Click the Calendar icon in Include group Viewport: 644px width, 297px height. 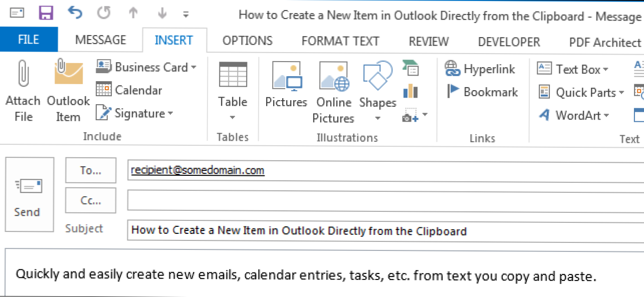[x=129, y=90]
